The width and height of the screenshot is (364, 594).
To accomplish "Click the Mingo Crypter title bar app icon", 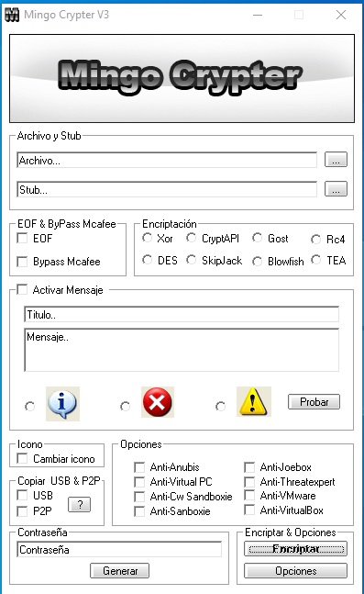I will 12,15.
